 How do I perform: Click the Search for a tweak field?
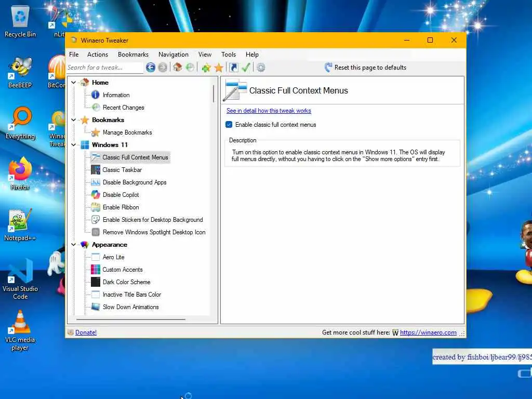click(x=104, y=68)
